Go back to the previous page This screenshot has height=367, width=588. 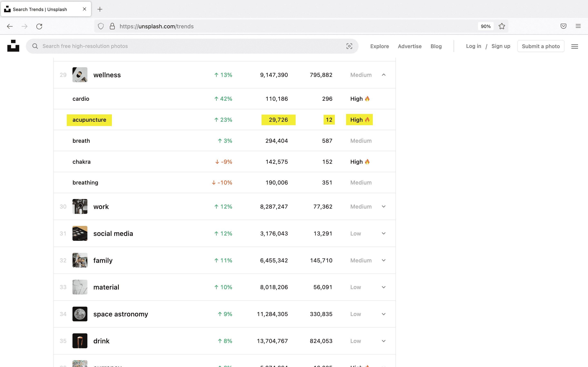10,26
